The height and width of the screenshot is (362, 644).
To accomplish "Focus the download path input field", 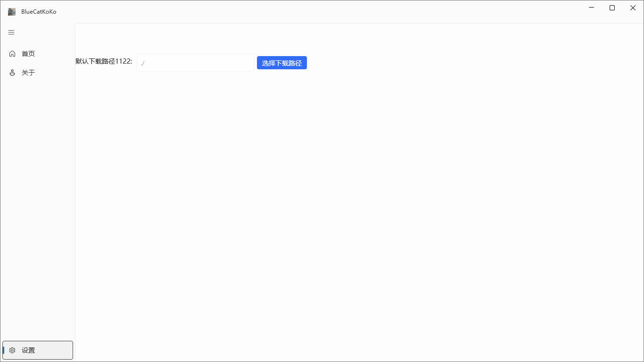I will [195, 63].
